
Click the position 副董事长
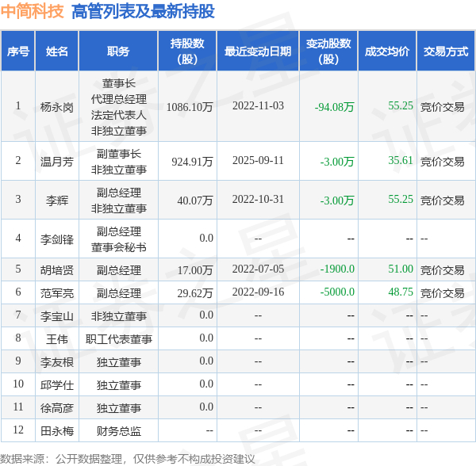tap(119, 154)
